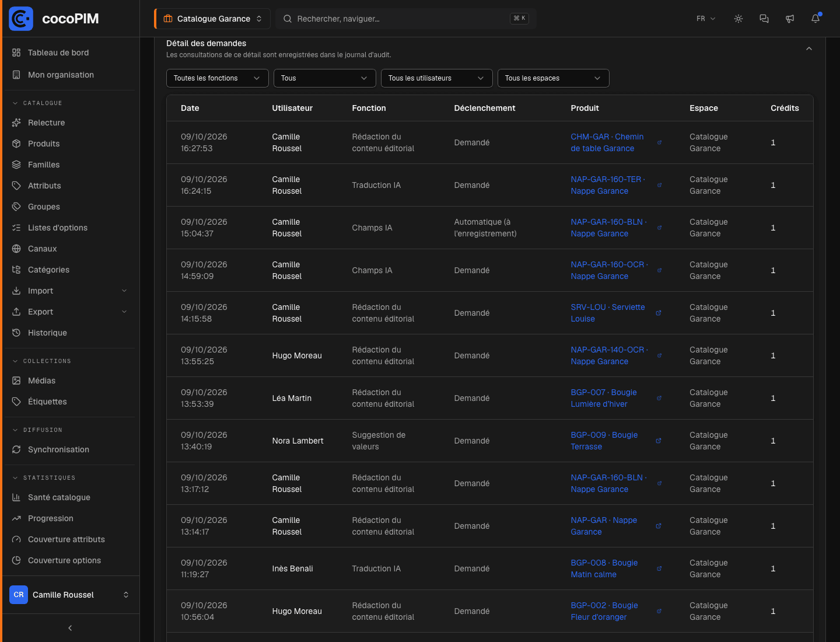Navigate to Produits
Image resolution: width=840 pixels, height=642 pixels.
coord(70,144)
